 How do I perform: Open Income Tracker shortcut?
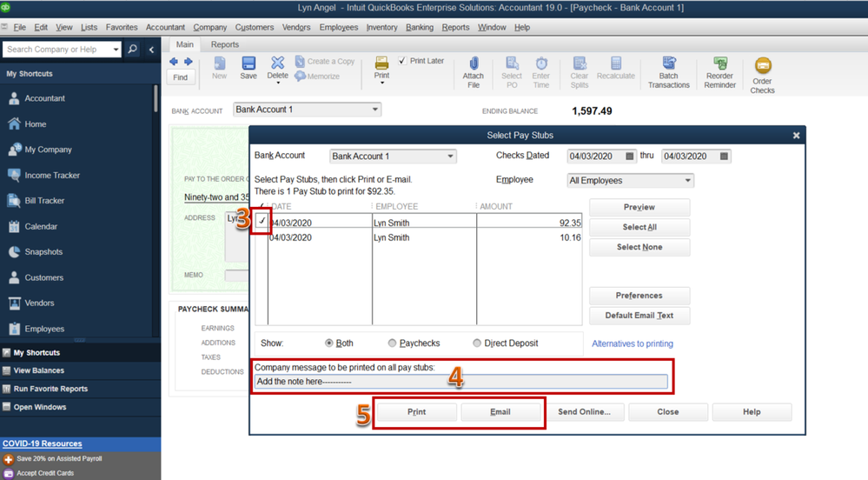tap(52, 175)
